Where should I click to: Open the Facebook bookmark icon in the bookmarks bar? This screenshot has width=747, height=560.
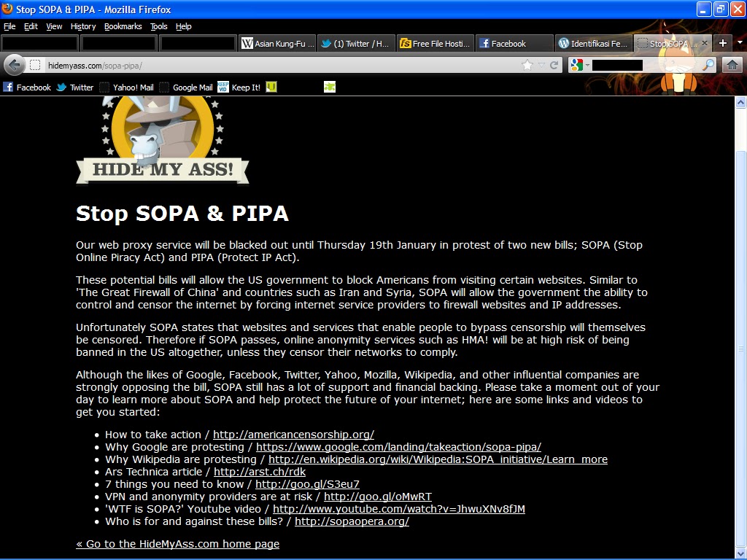point(8,87)
